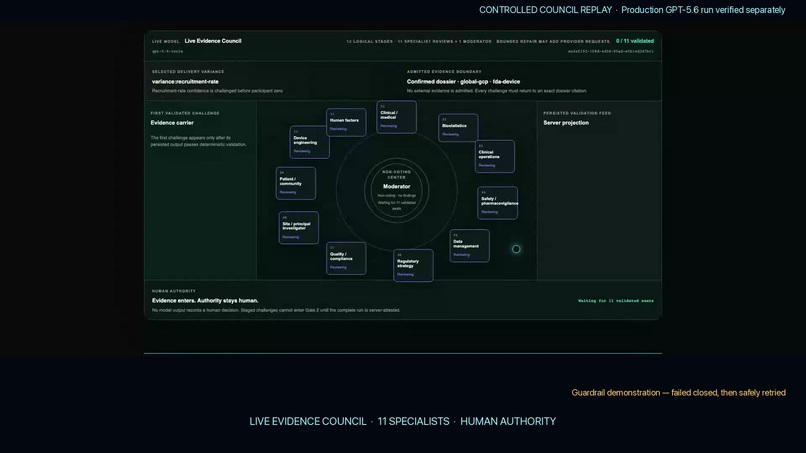Click "Production GPT-5.6 run verified separately" text

(x=703, y=10)
